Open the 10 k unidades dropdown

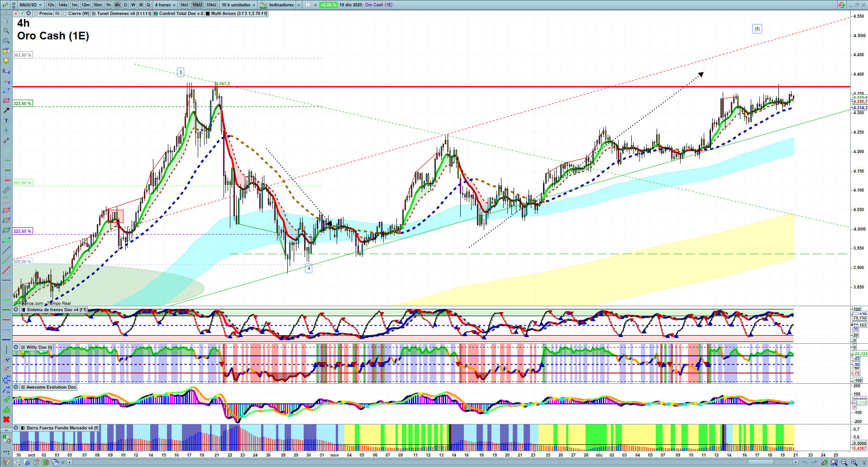[x=238, y=5]
